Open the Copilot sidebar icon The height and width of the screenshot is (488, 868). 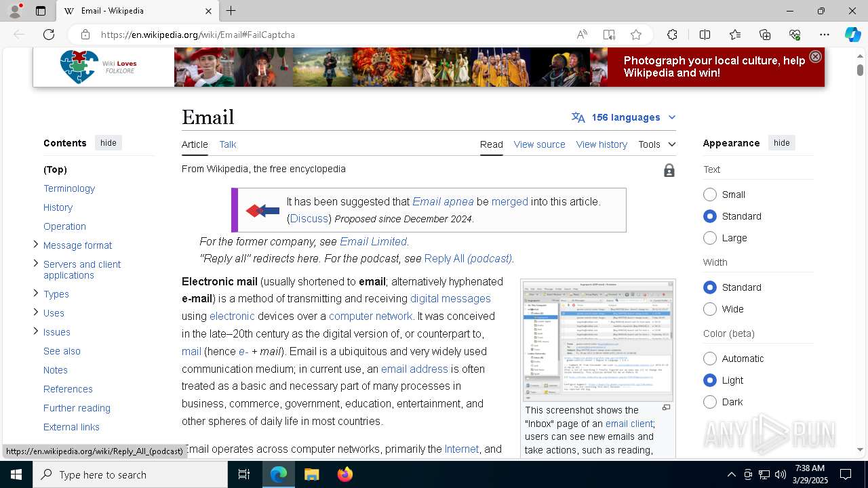point(852,35)
